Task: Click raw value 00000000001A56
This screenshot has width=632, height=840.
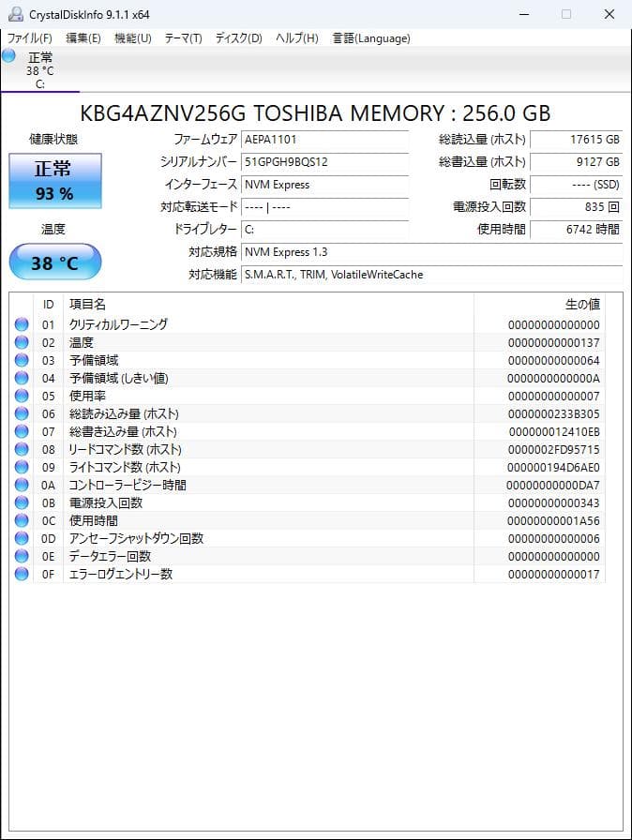Action: point(553,520)
